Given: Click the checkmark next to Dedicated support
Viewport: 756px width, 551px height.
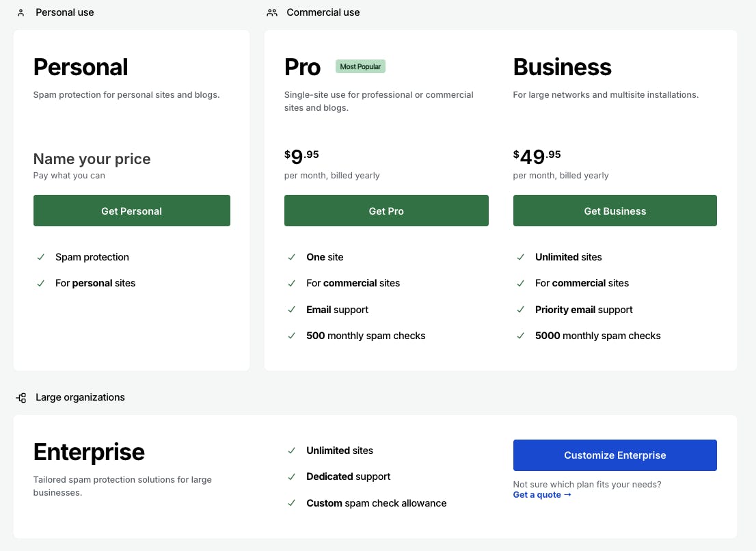Looking at the screenshot, I should point(292,476).
